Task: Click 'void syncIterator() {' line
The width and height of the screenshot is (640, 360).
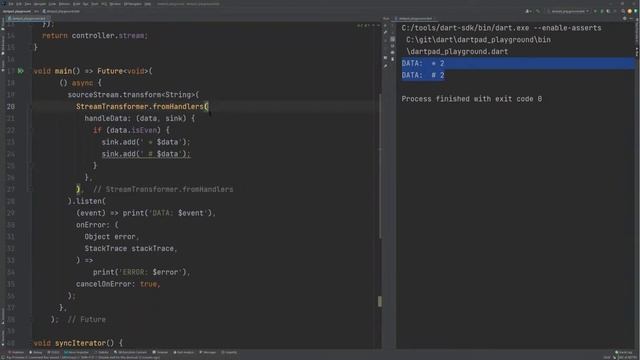Action: 78,343
